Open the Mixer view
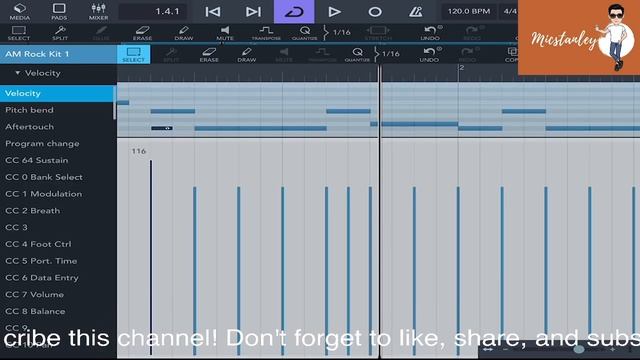 98,11
